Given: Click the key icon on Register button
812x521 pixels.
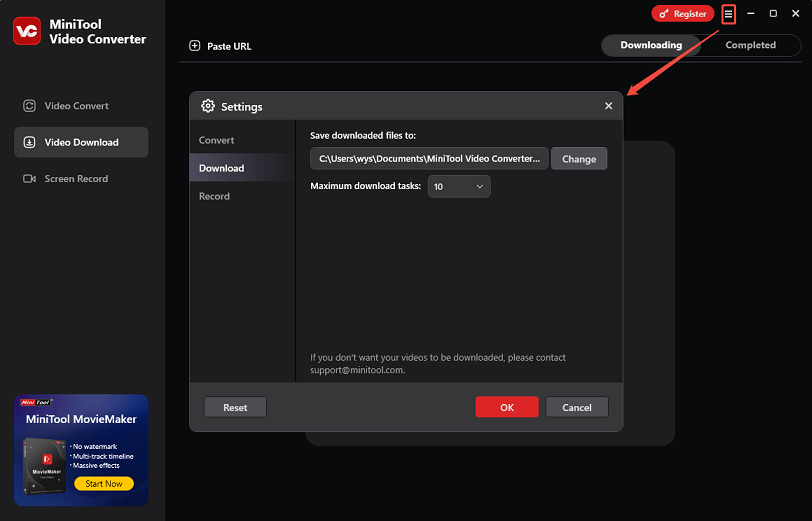Looking at the screenshot, I should [664, 14].
